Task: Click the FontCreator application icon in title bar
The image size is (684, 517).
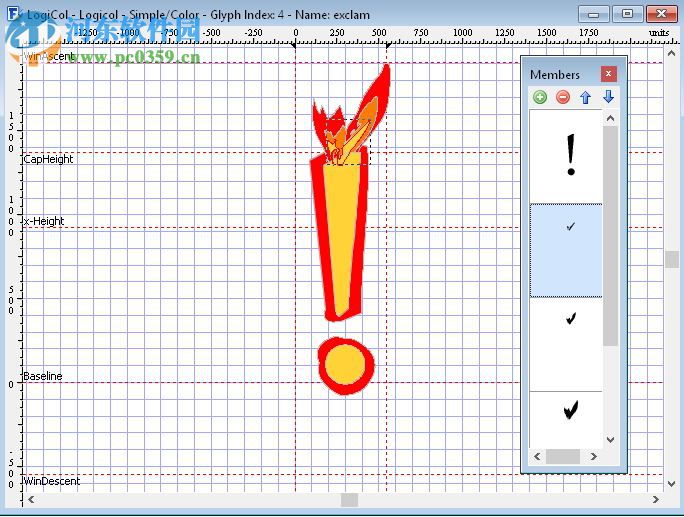Action: (14, 13)
